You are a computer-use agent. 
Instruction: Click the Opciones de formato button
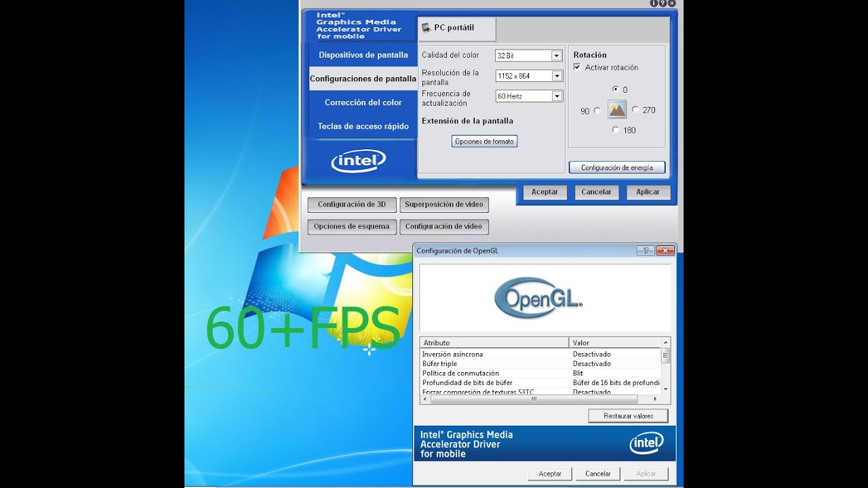pos(485,142)
